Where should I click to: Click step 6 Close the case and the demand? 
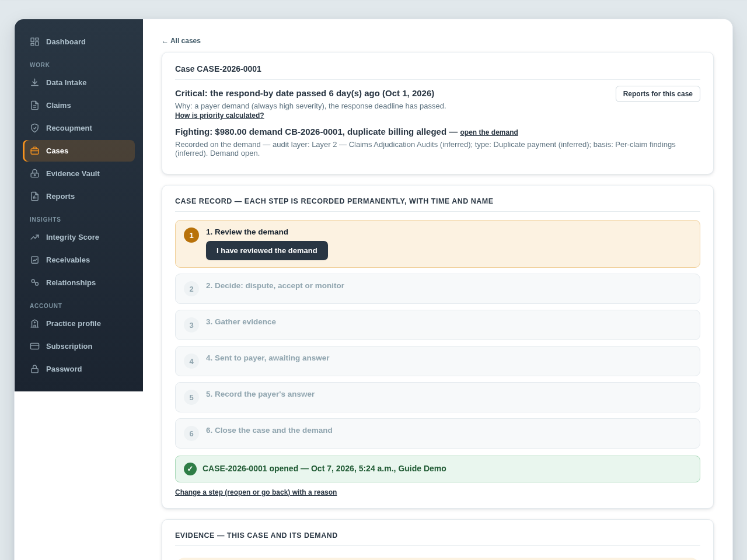438,433
